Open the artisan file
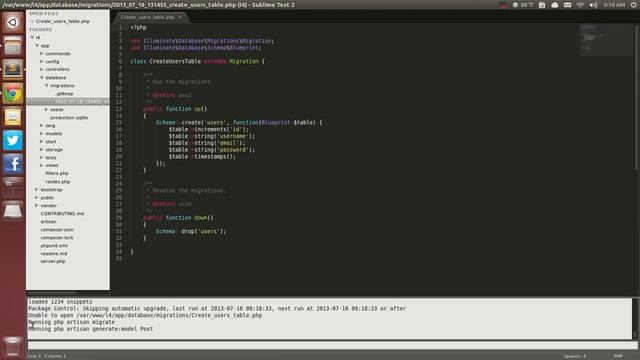Screen dimensions: 640x360 [x=48, y=221]
